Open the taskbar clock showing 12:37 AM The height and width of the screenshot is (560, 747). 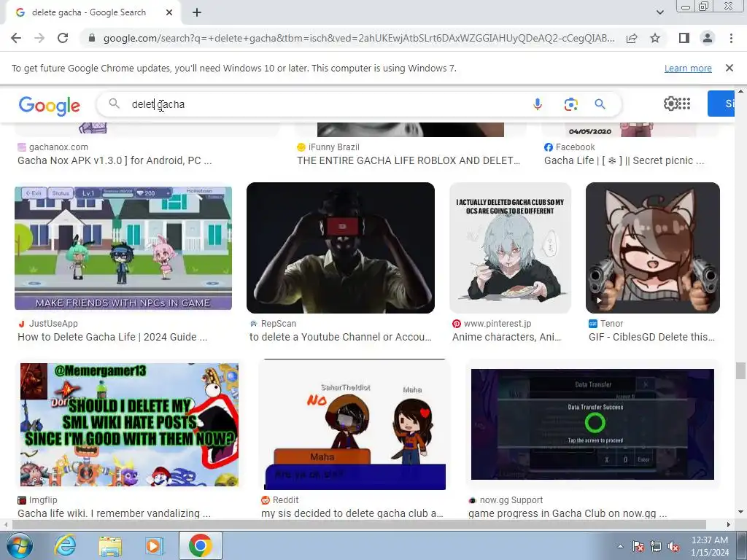click(x=710, y=546)
